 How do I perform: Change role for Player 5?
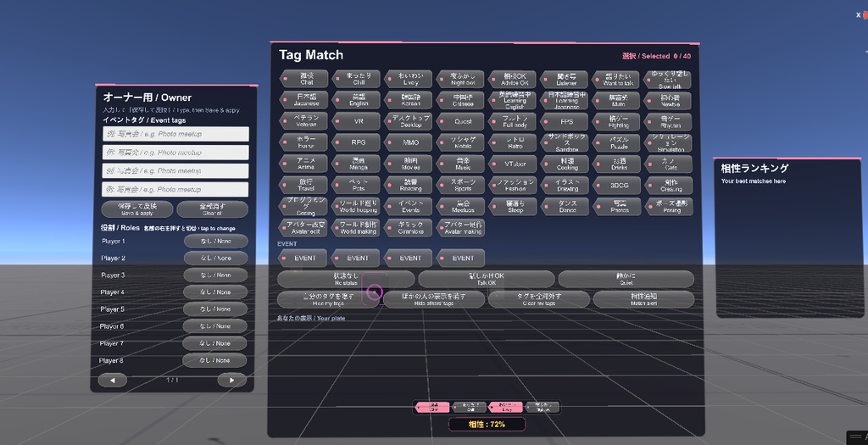click(214, 309)
